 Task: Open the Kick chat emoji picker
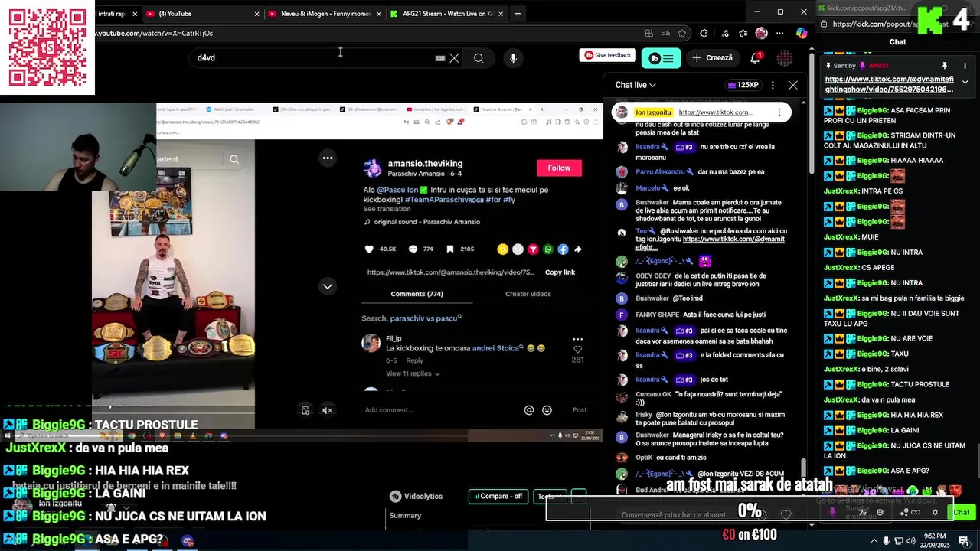point(880,512)
